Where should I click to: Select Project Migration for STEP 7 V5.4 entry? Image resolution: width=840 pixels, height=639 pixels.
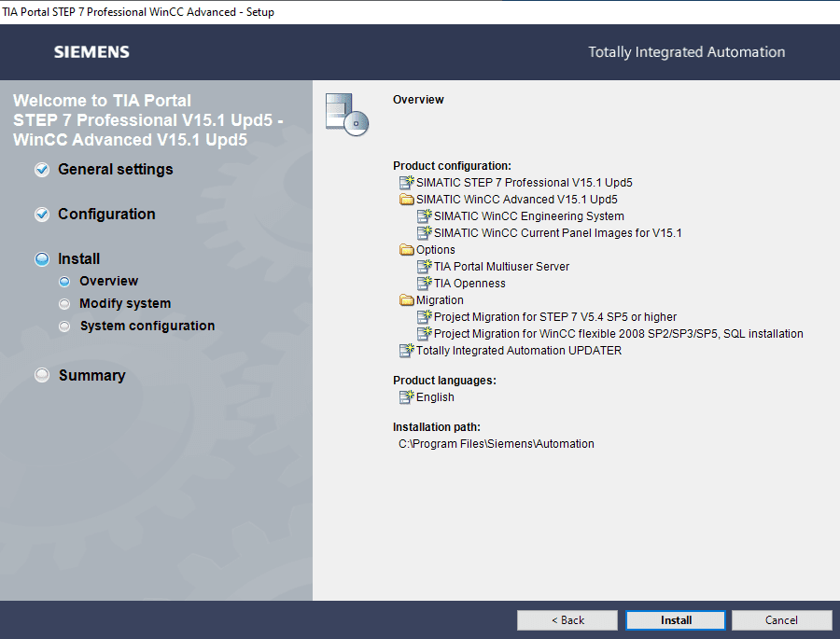click(555, 317)
